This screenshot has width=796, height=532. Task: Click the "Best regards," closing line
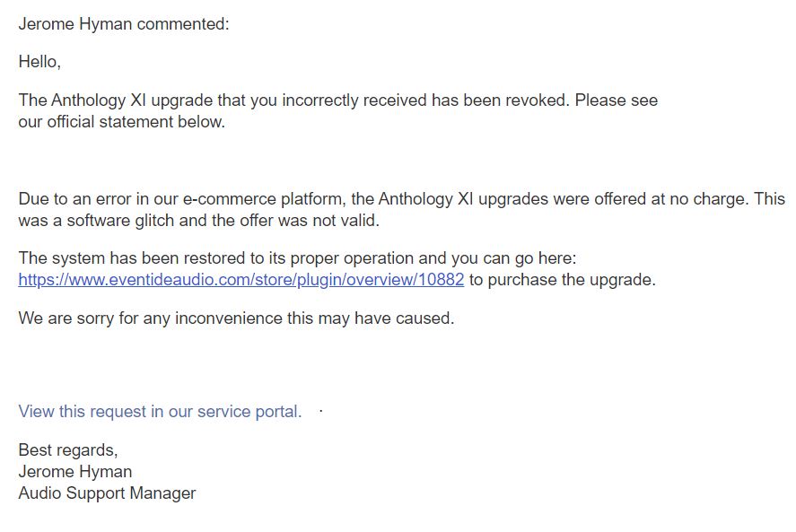tap(68, 450)
